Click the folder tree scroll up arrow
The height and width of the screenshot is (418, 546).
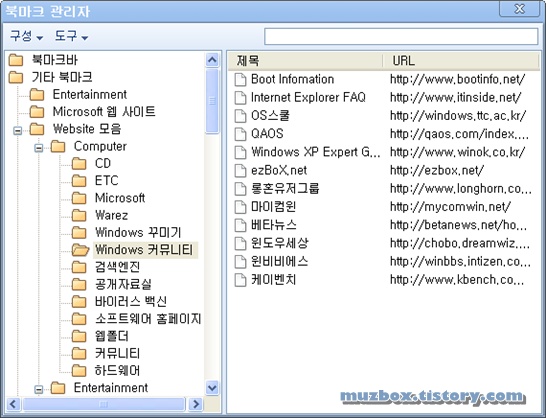(x=212, y=60)
